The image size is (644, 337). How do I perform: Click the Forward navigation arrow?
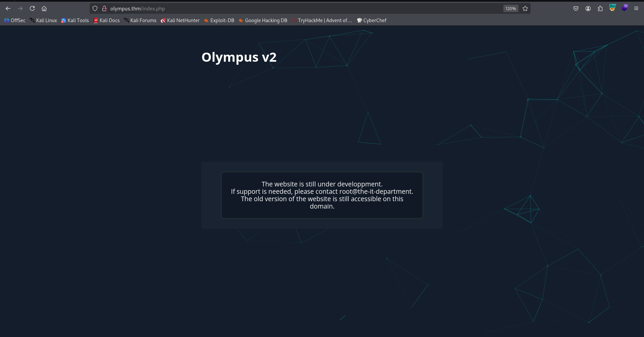(20, 8)
